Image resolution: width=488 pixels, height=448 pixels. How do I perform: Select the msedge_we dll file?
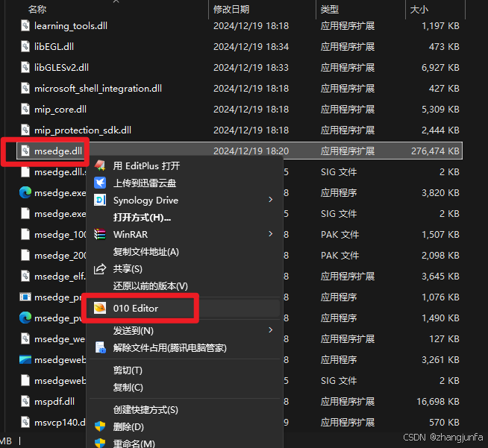60,339
